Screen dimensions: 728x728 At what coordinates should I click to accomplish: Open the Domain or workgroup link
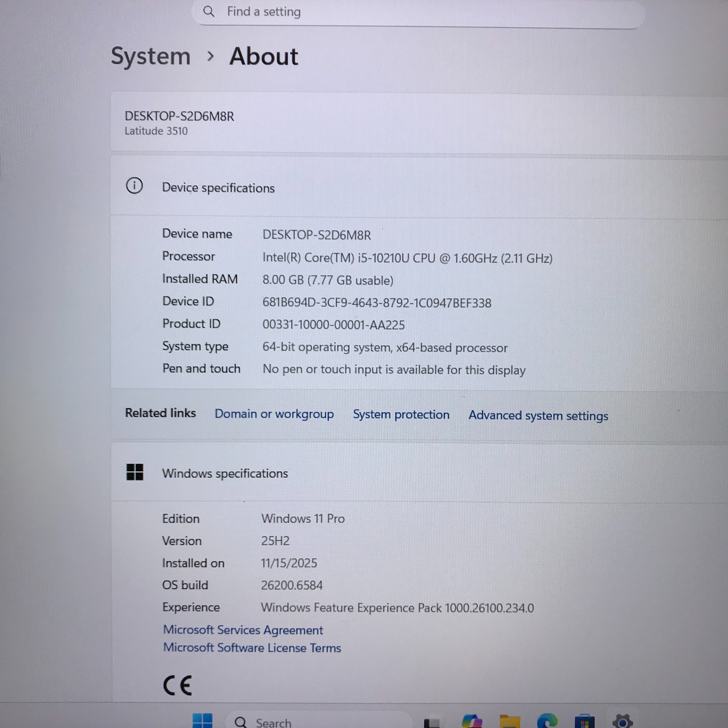[x=274, y=414]
